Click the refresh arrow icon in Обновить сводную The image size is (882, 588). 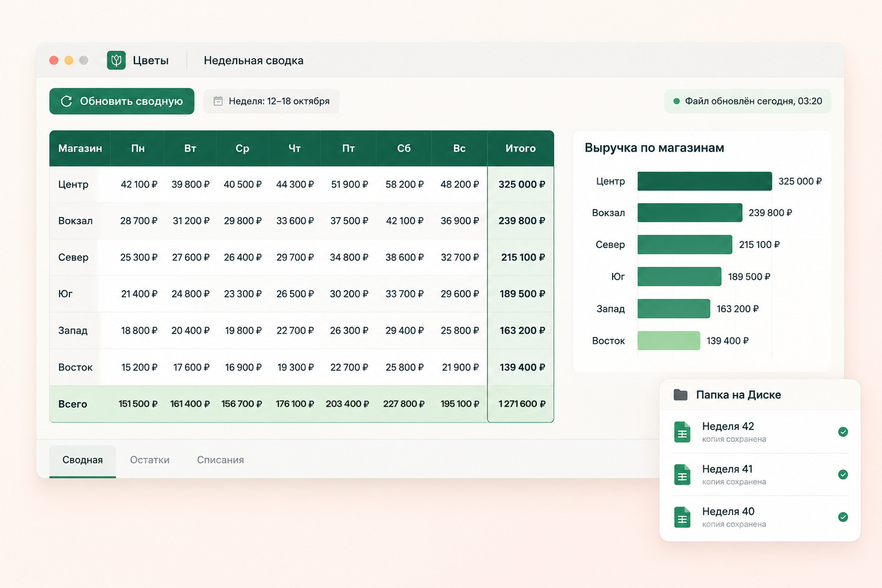[x=67, y=101]
